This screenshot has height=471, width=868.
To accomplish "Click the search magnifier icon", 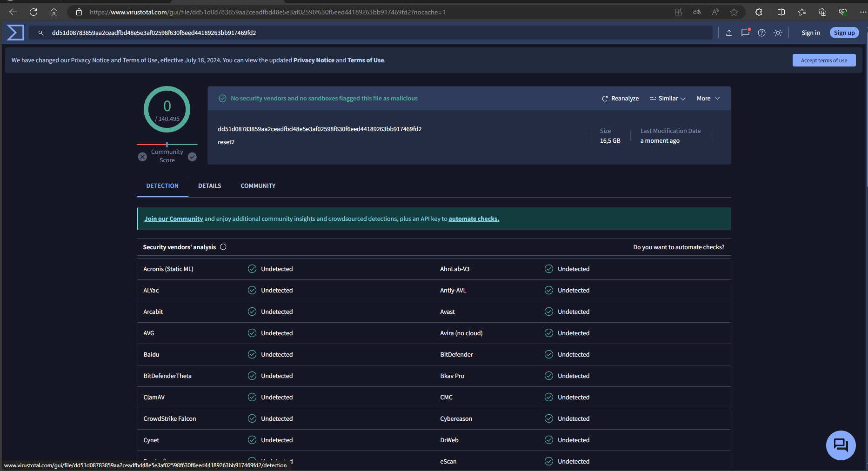I will click(x=41, y=33).
